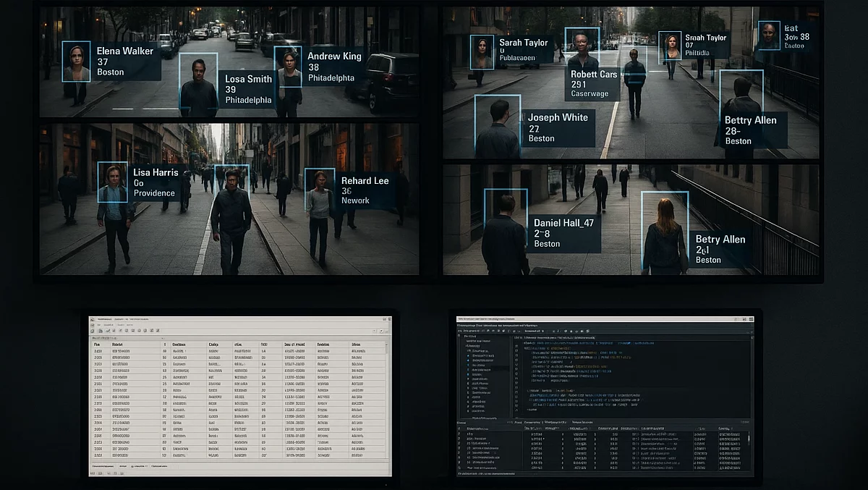868x490 pixels.
Task: Click the Joseph White detection box
Action: click(497, 123)
